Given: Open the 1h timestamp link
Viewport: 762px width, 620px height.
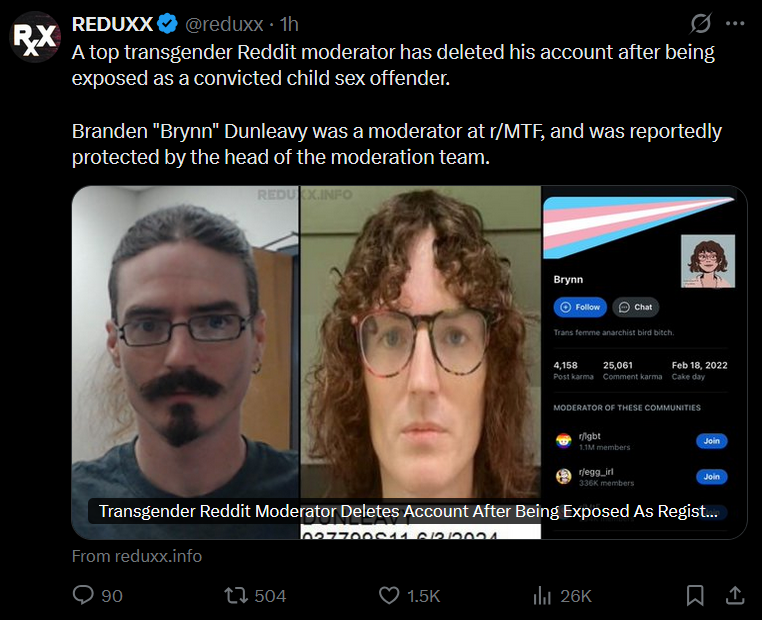Looking at the screenshot, I should (x=289, y=24).
